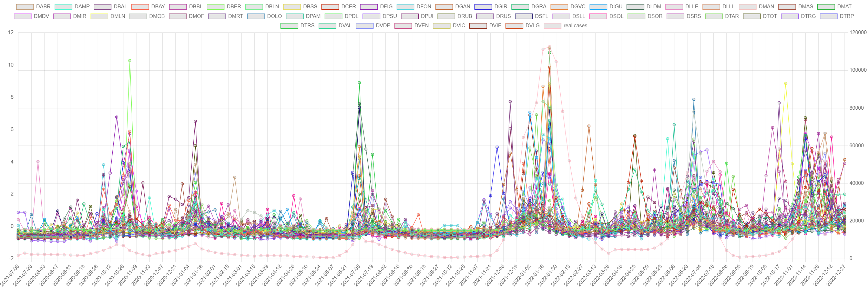
Task: Click the yellow peak point near 2022-10-17
Action: 785,83
